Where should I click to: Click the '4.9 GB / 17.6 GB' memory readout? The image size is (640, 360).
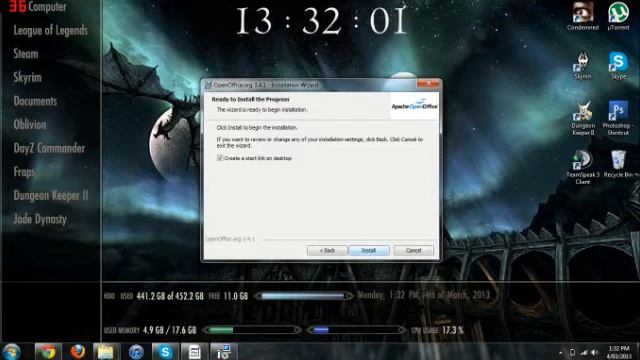[x=169, y=330]
